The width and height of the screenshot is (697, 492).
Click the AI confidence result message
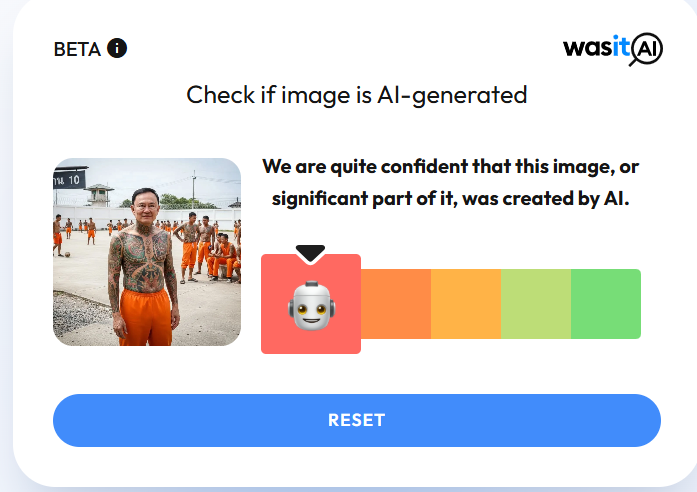(x=450, y=182)
